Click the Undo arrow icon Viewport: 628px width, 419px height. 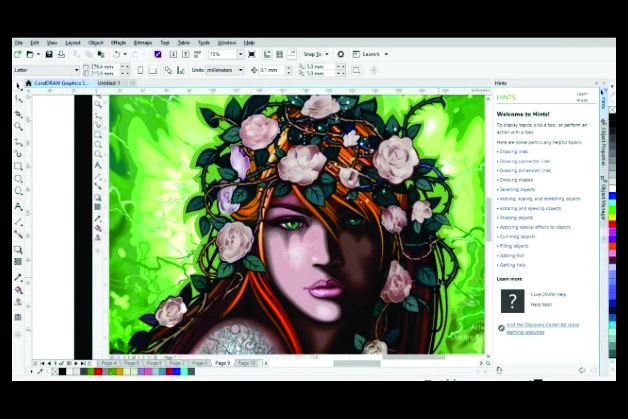117,54
